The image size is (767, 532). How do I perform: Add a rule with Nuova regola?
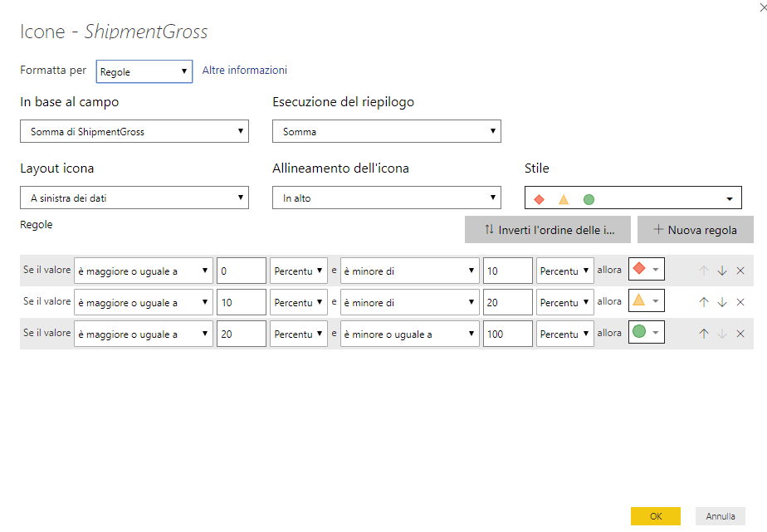(695, 230)
